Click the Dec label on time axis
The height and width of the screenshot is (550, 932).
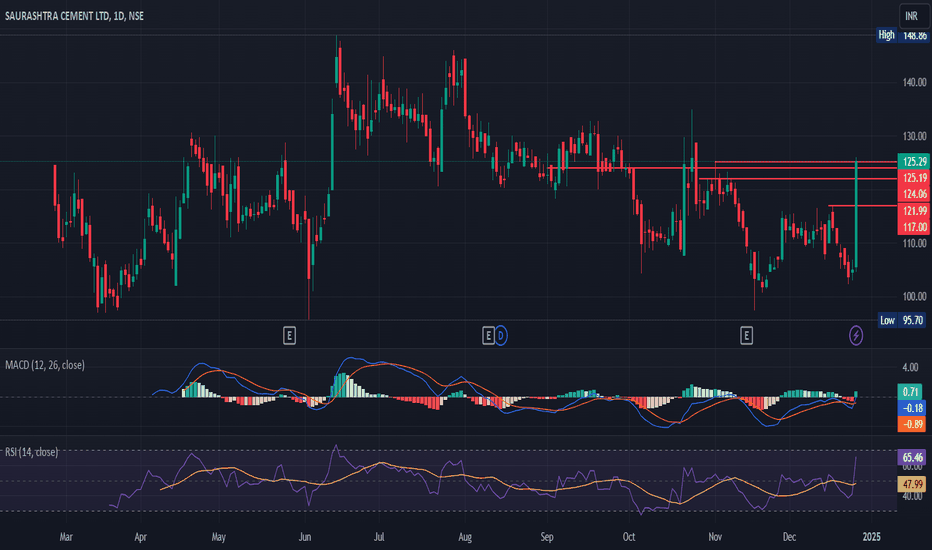click(789, 537)
